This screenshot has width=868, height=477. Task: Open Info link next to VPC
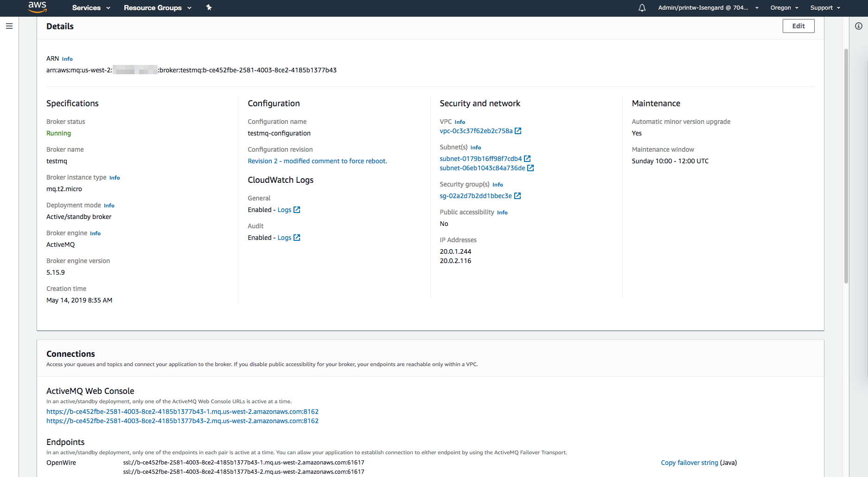coord(460,122)
